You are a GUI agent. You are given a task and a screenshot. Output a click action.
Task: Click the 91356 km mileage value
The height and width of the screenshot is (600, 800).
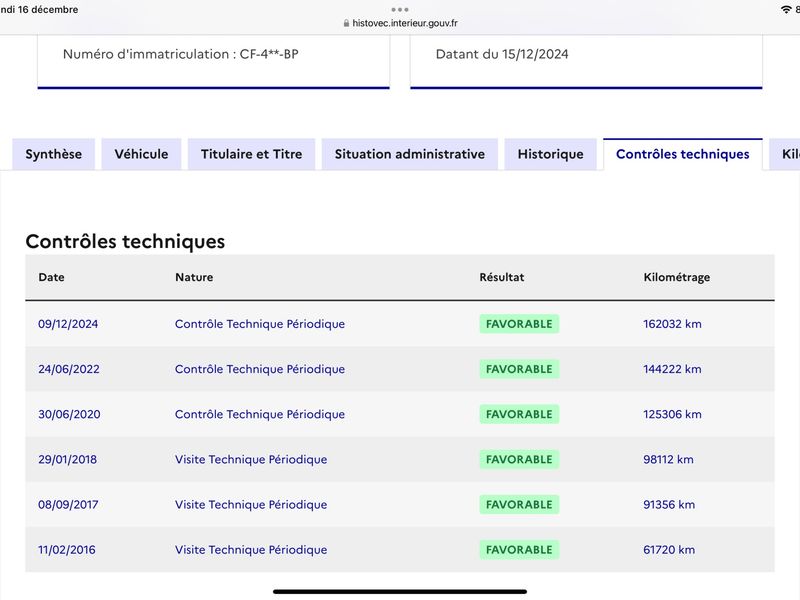click(669, 505)
